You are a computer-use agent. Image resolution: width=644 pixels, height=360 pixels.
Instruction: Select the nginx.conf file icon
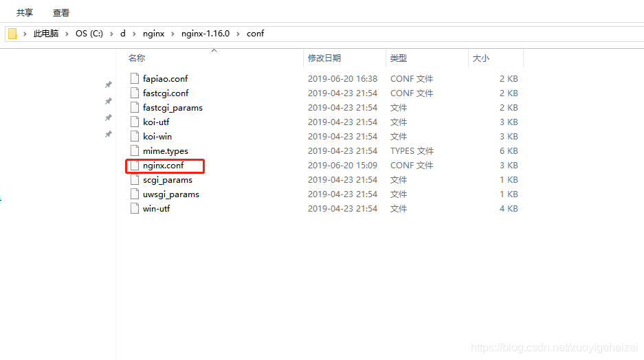click(x=135, y=166)
